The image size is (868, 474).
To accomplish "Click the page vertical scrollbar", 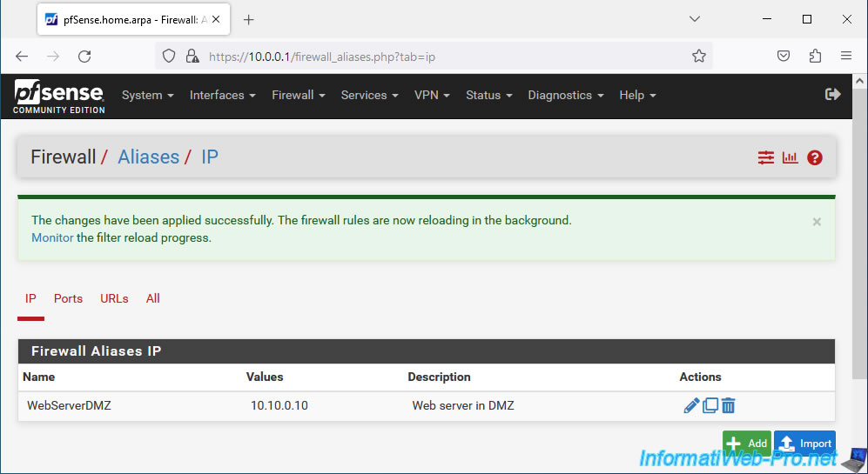I will pos(859,232).
